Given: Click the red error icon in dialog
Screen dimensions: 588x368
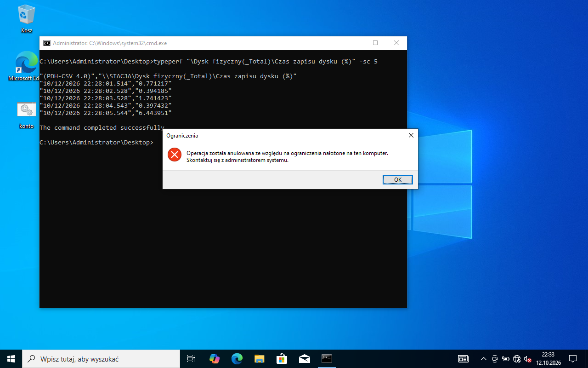Looking at the screenshot, I should pos(175,155).
